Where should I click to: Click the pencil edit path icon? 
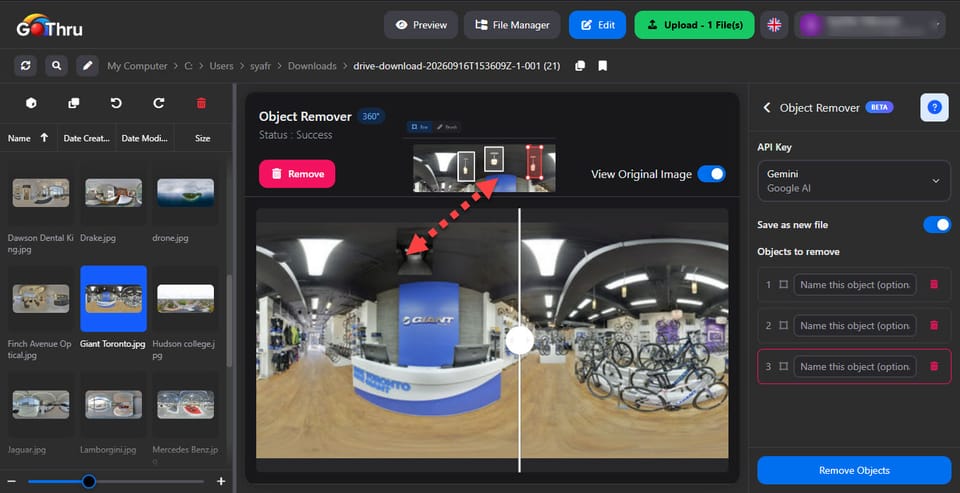click(x=88, y=66)
